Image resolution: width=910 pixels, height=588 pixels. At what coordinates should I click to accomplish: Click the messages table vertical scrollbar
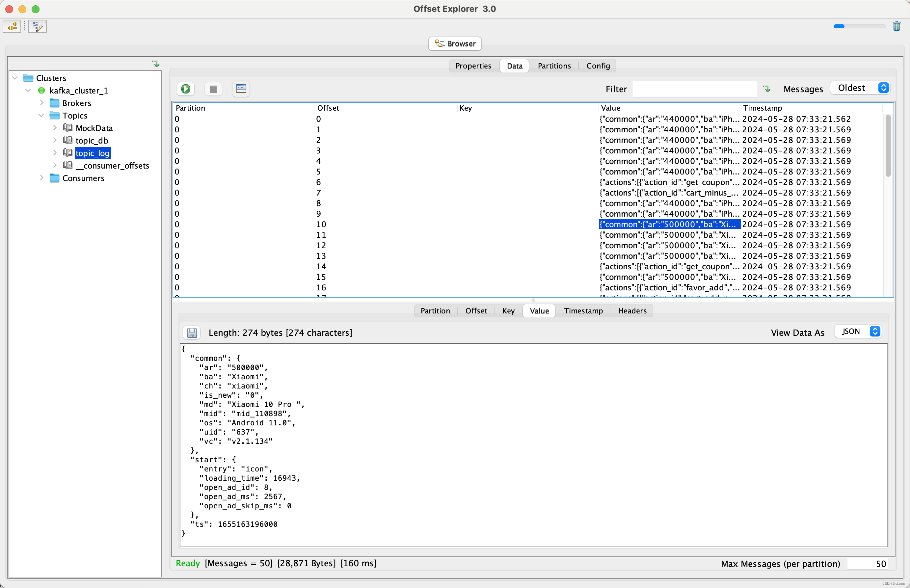tap(888, 146)
